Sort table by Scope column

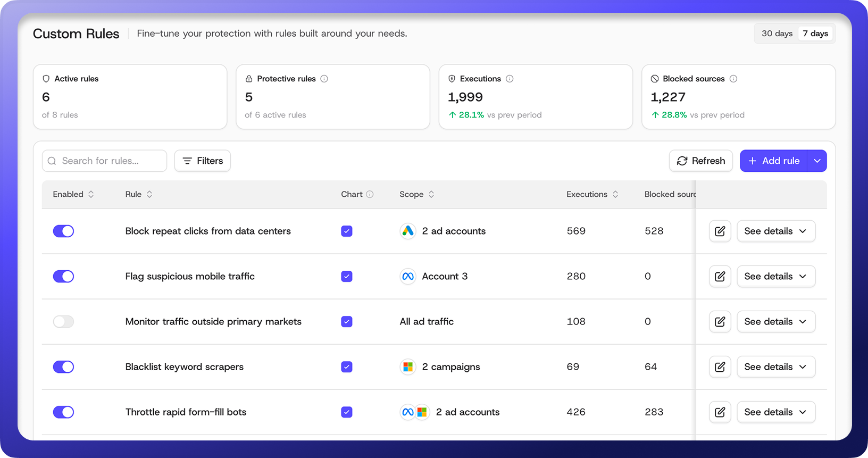[431, 194]
